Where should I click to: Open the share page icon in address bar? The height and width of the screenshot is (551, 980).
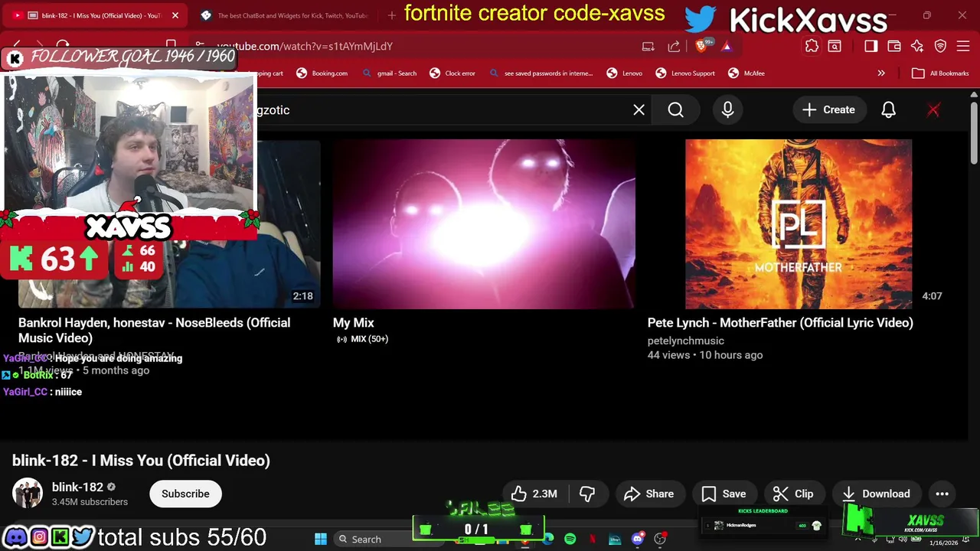(x=674, y=46)
